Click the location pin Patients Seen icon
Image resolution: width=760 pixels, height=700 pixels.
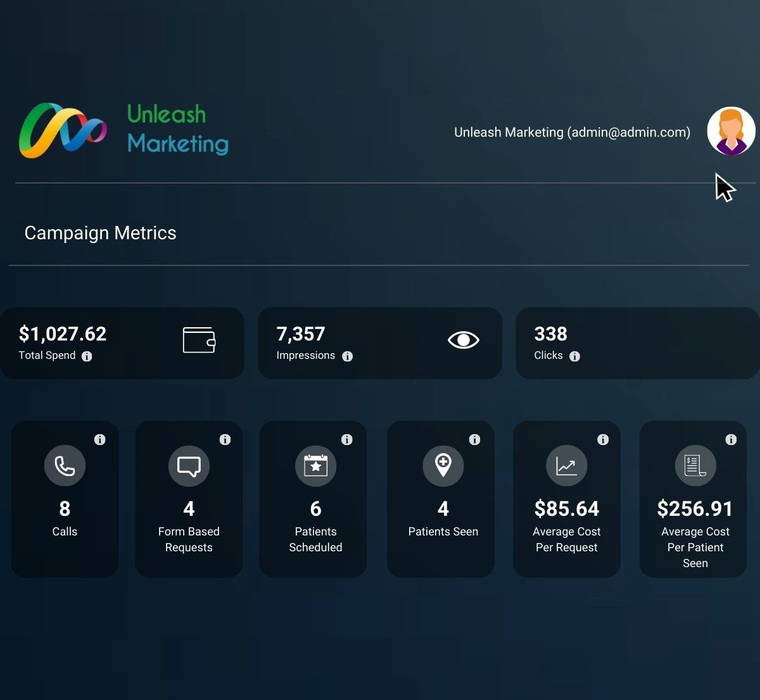pyautogui.click(x=443, y=466)
